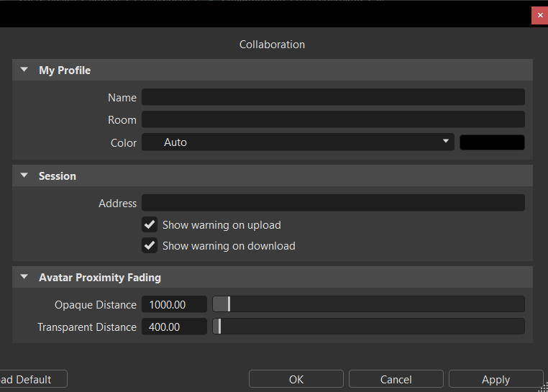Open the black color swatch picker
The height and width of the screenshot is (392, 548).
tap(492, 142)
